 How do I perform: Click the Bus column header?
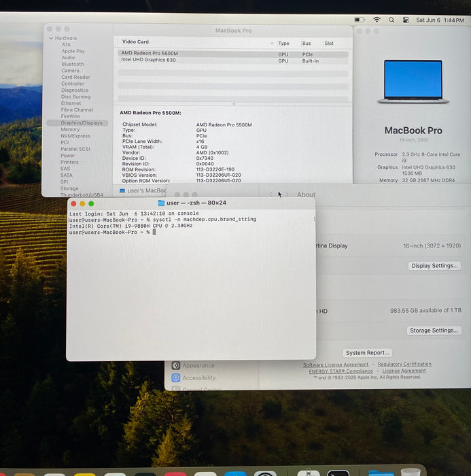pyautogui.click(x=307, y=44)
